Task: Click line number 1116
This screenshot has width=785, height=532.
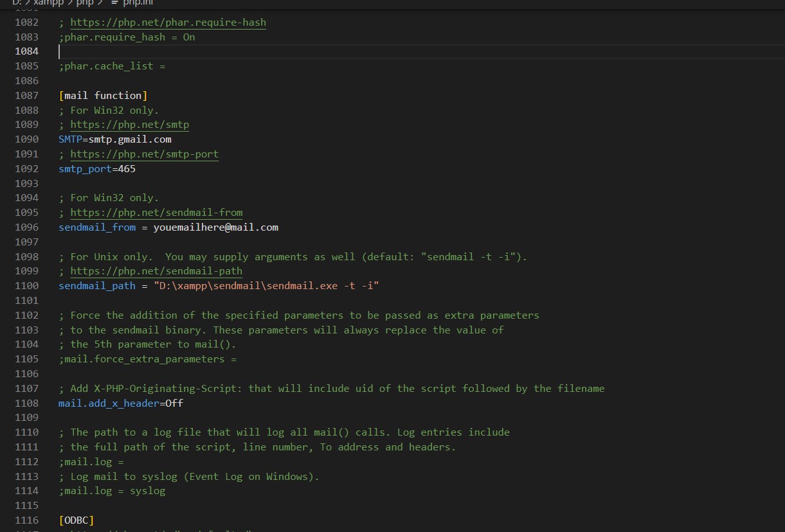Action: 26,520
